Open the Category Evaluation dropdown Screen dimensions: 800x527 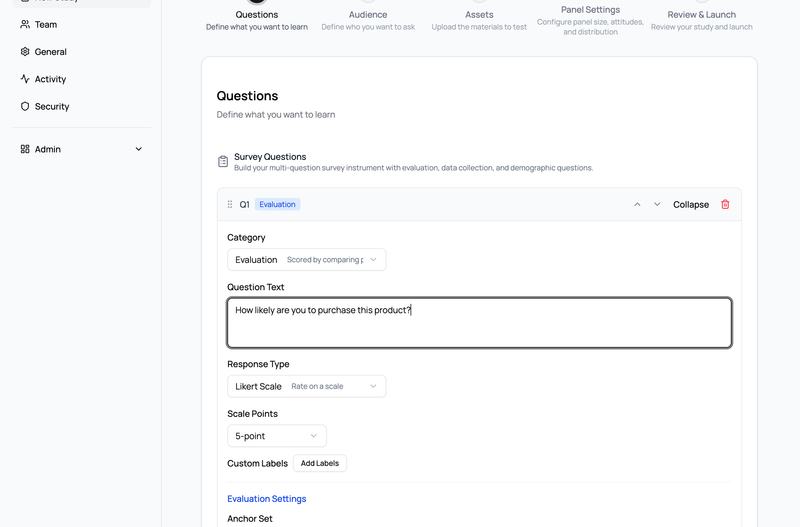[306, 260]
